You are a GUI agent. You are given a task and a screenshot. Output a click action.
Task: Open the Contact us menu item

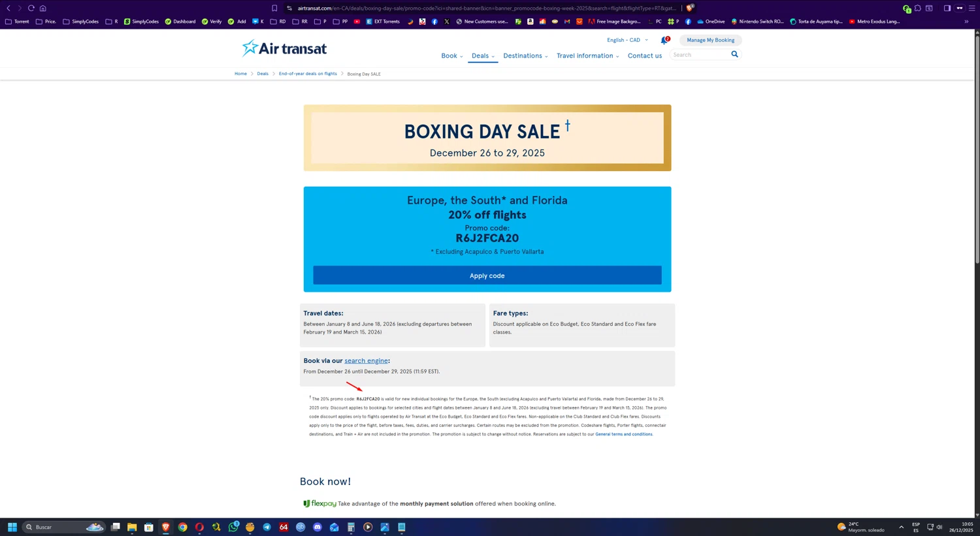[x=644, y=55]
